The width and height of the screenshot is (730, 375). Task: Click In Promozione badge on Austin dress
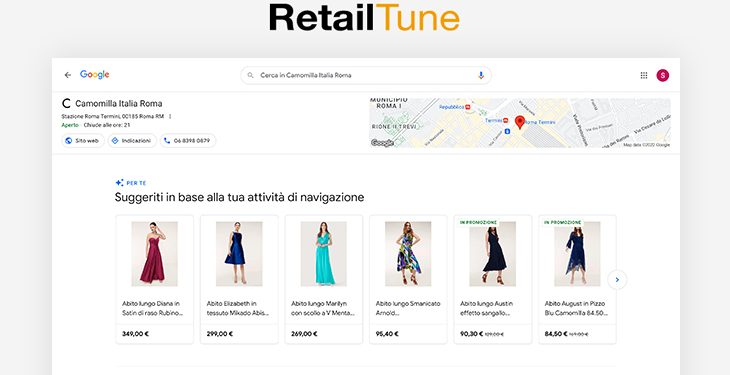click(479, 223)
